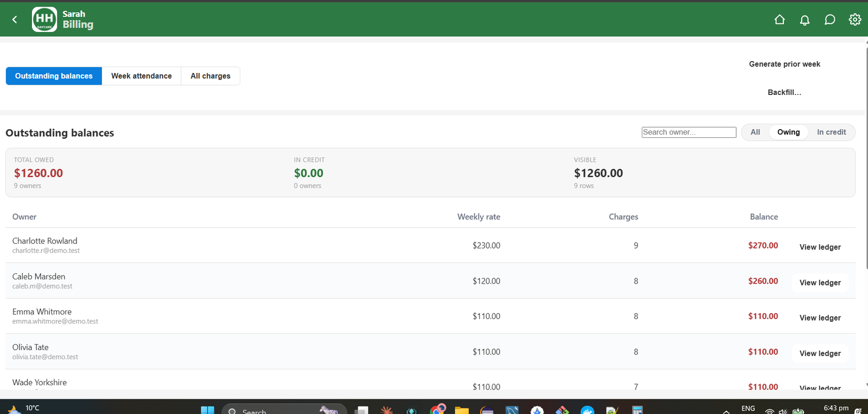Click emma.whitmore@demo.test email
The image size is (868, 414).
point(55,321)
